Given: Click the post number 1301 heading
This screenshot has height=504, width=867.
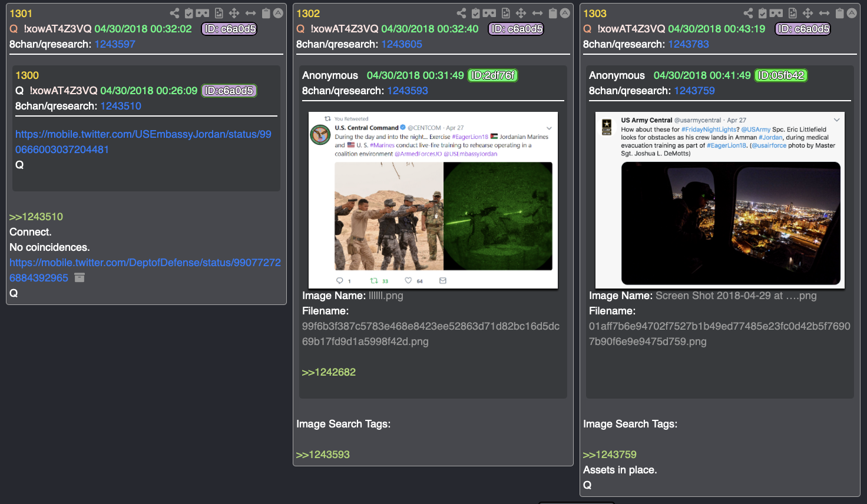Looking at the screenshot, I should (x=21, y=14).
